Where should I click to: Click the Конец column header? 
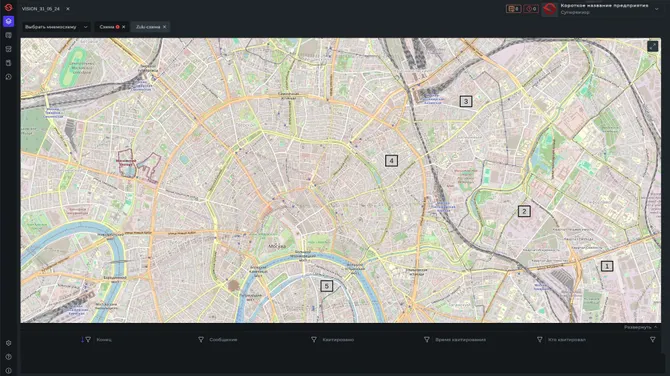104,340
